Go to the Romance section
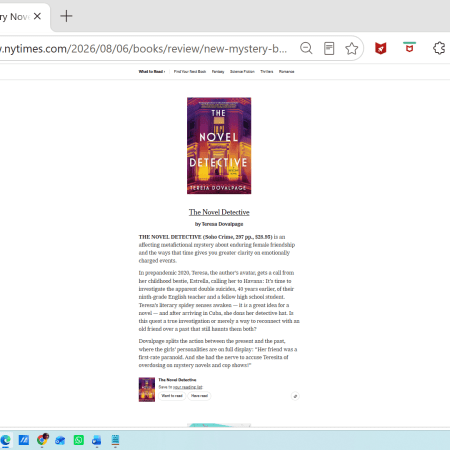Image resolution: width=450 pixels, height=450 pixels. (286, 71)
